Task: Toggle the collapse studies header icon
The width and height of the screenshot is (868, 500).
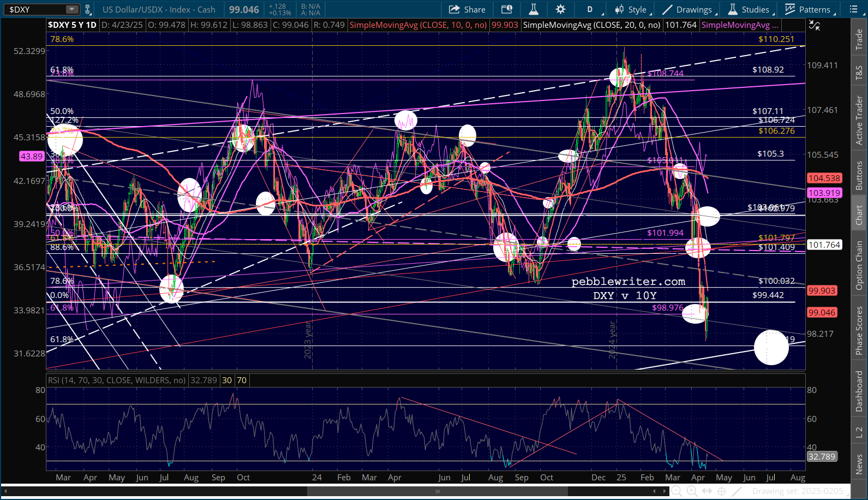Action: [x=815, y=25]
